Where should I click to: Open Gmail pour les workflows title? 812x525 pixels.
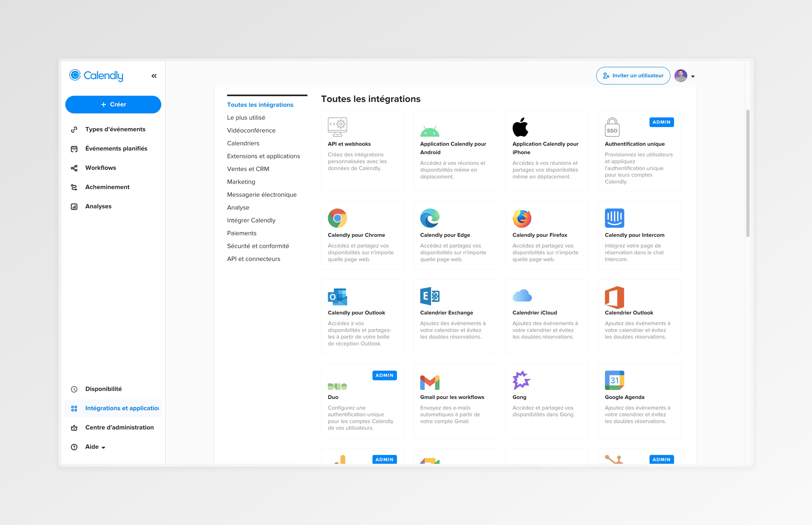click(452, 397)
